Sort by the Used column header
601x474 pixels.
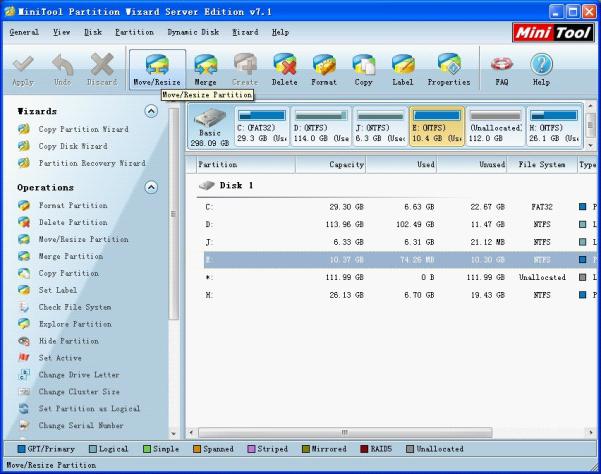401,164
